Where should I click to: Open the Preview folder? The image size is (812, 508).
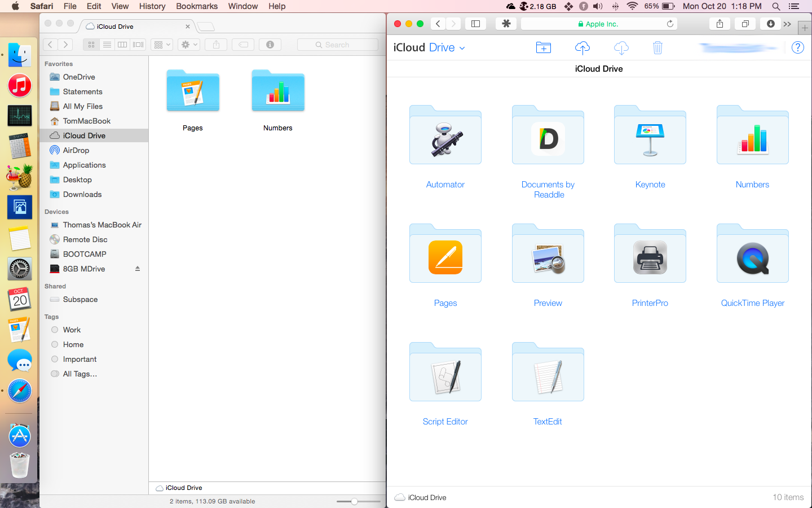tap(548, 253)
